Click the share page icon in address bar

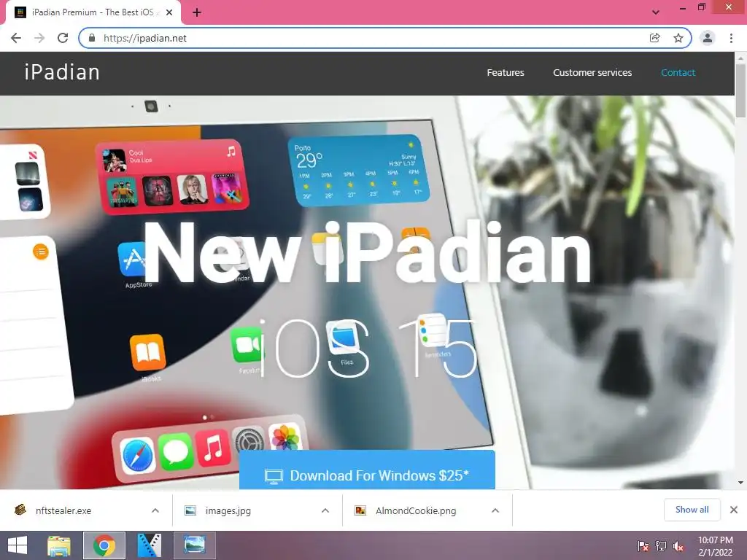(655, 38)
